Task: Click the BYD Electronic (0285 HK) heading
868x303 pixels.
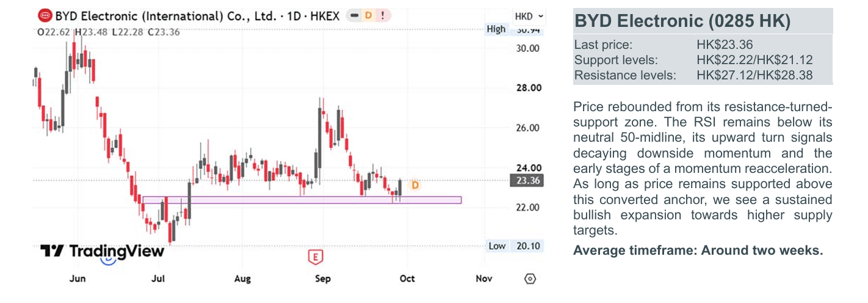Action: pos(682,21)
